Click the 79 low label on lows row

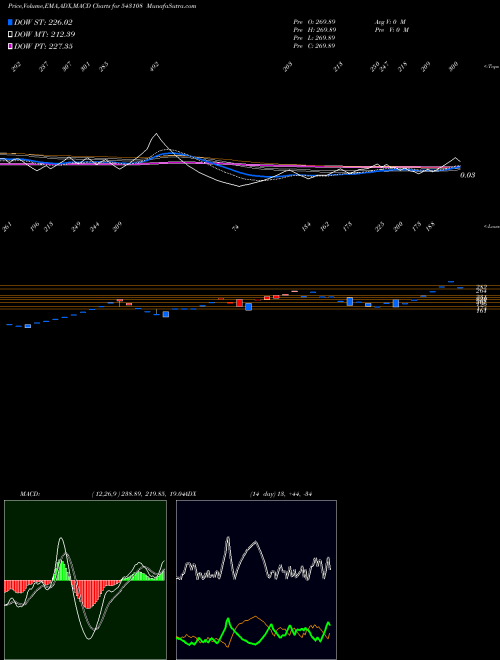(236, 227)
